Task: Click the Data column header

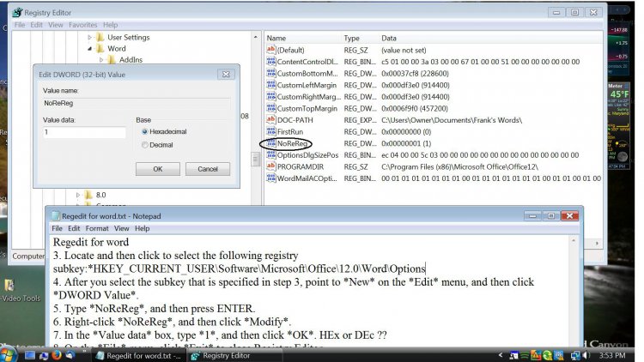Action: click(390, 39)
